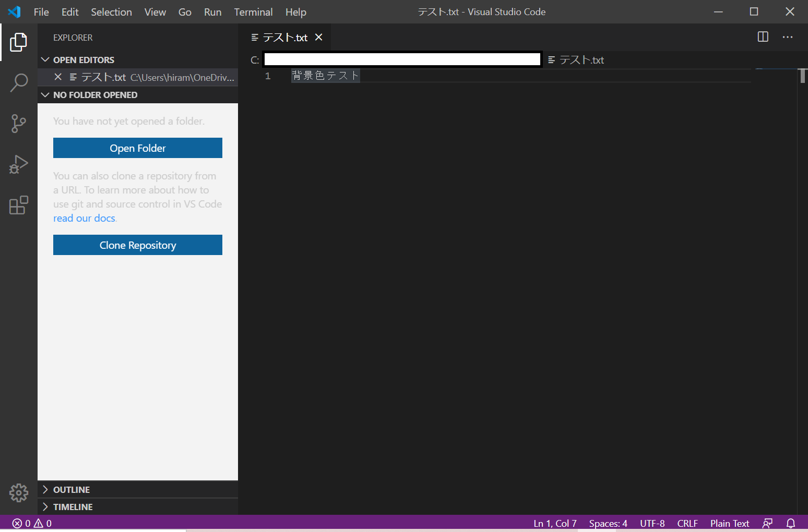Open the Run and Debug view icon
This screenshot has height=532, width=808.
19,164
